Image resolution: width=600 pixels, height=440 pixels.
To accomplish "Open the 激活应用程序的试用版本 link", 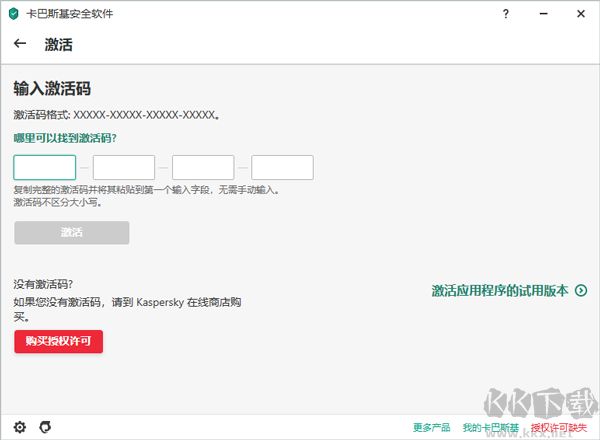I will pyautogui.click(x=500, y=291).
